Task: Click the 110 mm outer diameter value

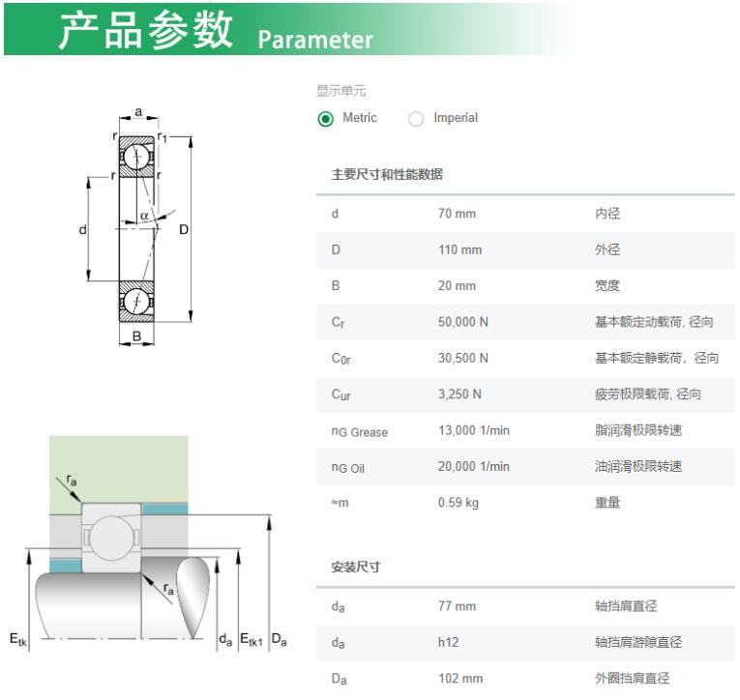Action: [x=459, y=249]
